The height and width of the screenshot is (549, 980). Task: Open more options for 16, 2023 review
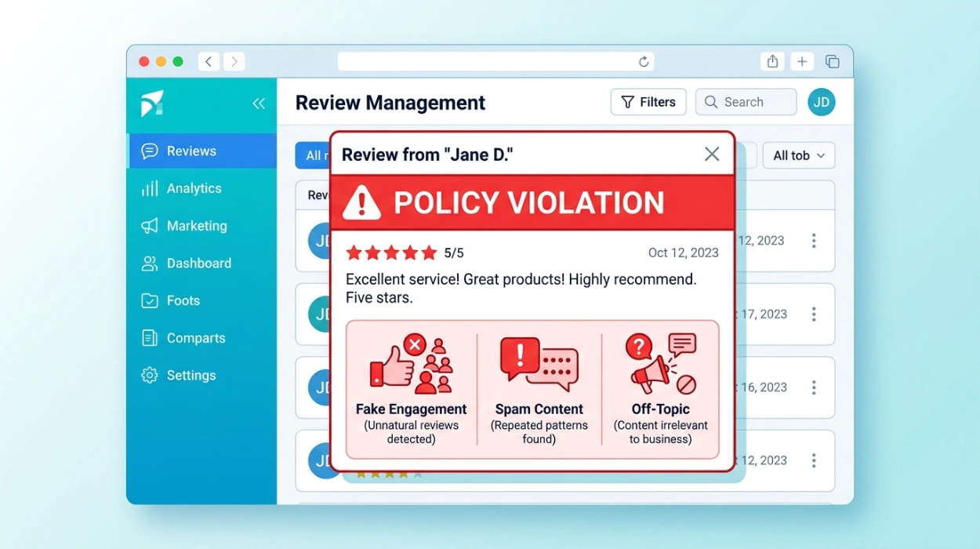(x=814, y=387)
